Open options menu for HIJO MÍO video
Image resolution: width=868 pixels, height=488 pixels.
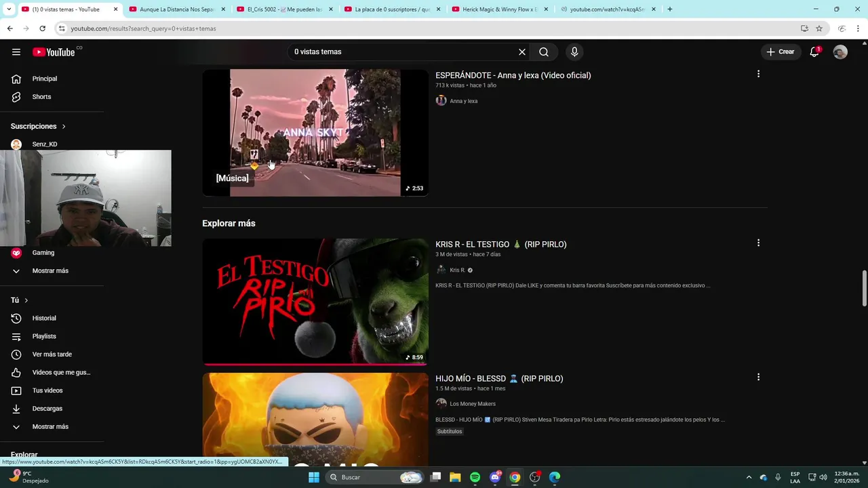click(x=758, y=377)
